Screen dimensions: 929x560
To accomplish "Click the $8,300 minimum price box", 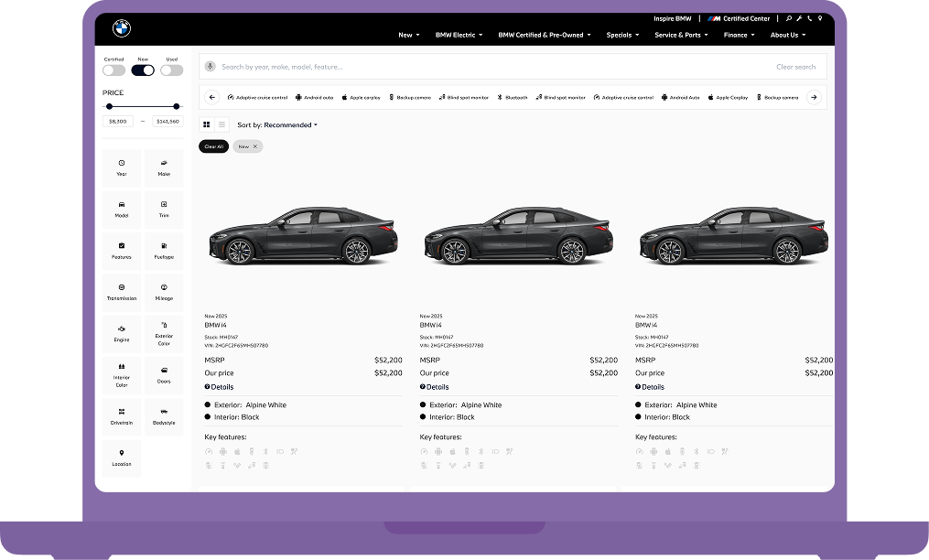I will point(118,122).
